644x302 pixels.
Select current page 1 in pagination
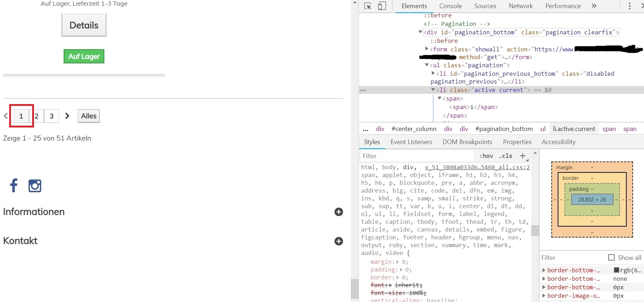pyautogui.click(x=21, y=116)
